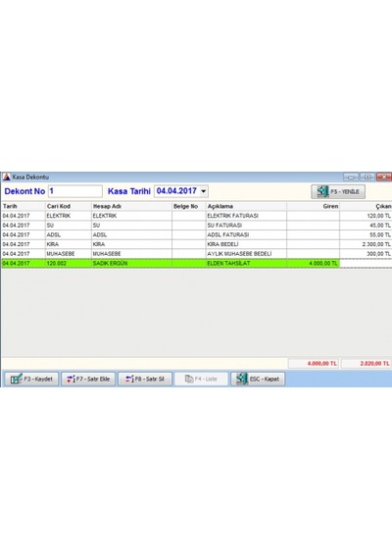Screen dimensions: 392x559
Task: Select the KIRA BEDELI description cell
Action: 246,244
